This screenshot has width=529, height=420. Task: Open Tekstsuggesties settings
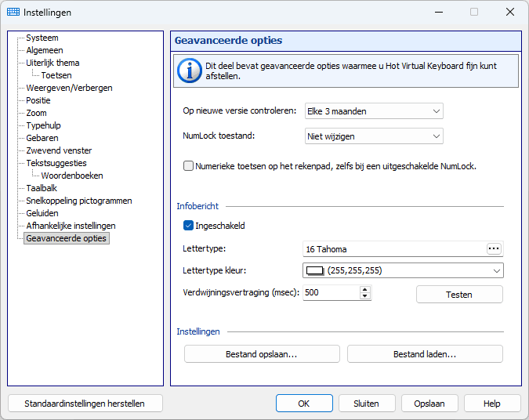(56, 163)
